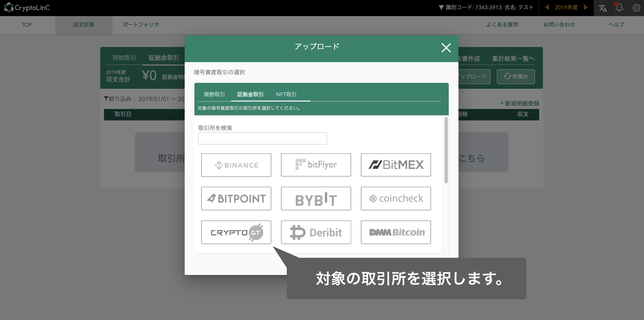Select the DMM Bitcoin exchange tile
Image resolution: width=644 pixels, height=320 pixels.
(396, 232)
